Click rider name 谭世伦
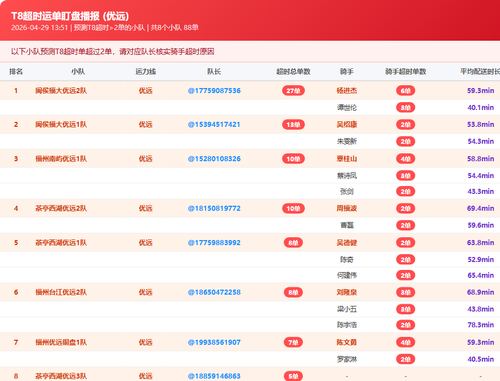500x381 pixels. click(347, 108)
